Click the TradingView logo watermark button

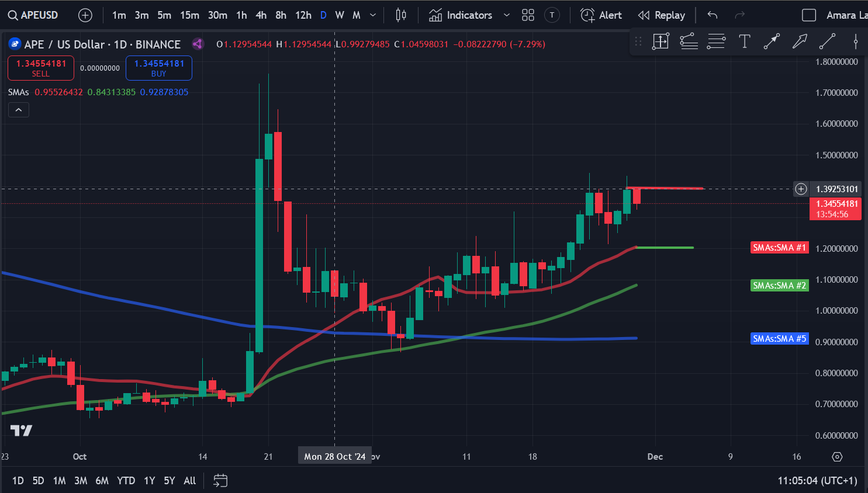[x=22, y=430]
